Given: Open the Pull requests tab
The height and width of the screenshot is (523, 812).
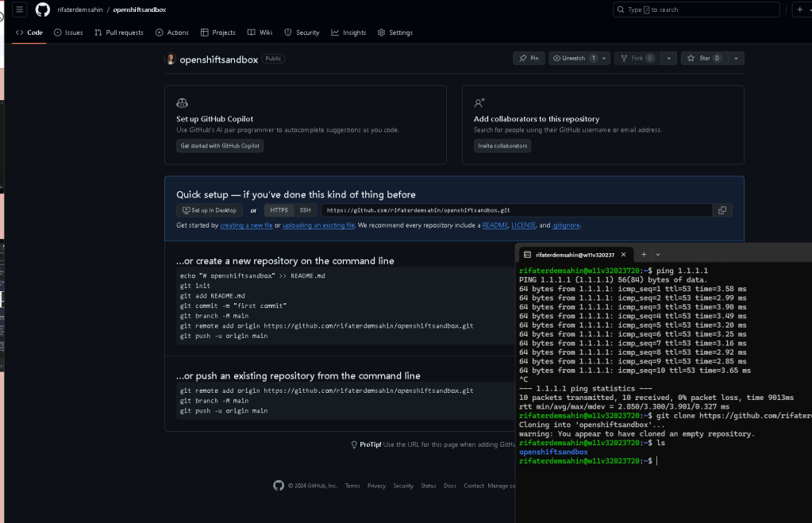Looking at the screenshot, I should [x=119, y=32].
